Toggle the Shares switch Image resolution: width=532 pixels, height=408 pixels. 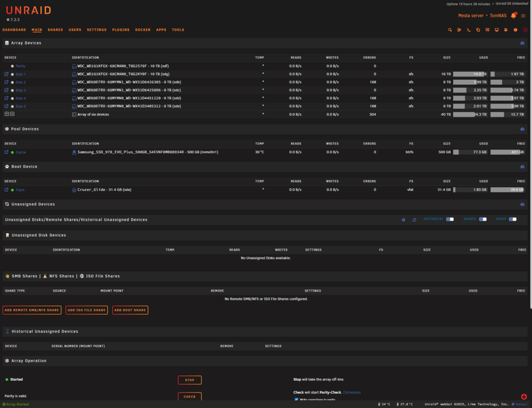click(483, 220)
